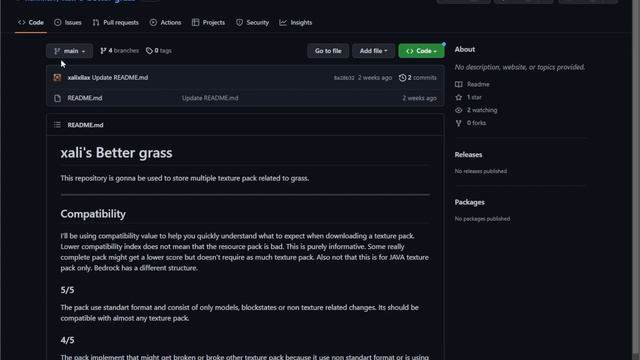
Task: Expand the green Code dropdown
Action: click(x=421, y=51)
